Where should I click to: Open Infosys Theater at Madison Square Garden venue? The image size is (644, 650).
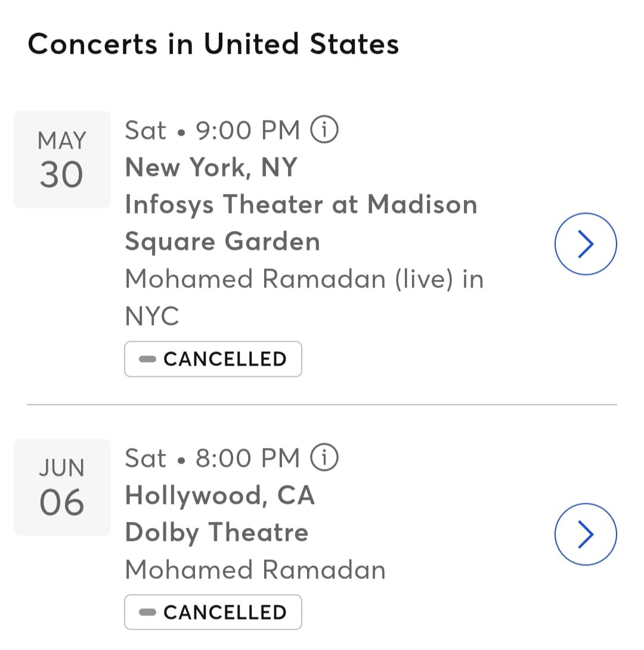pyautogui.click(x=301, y=223)
